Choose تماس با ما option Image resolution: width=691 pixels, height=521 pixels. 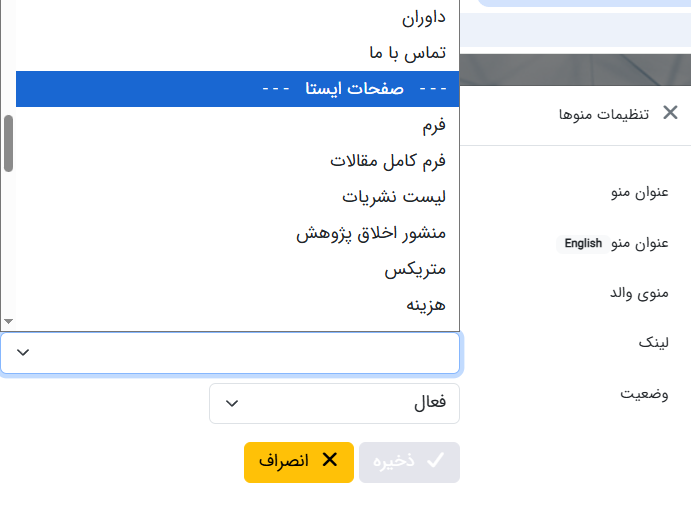tap(407, 52)
